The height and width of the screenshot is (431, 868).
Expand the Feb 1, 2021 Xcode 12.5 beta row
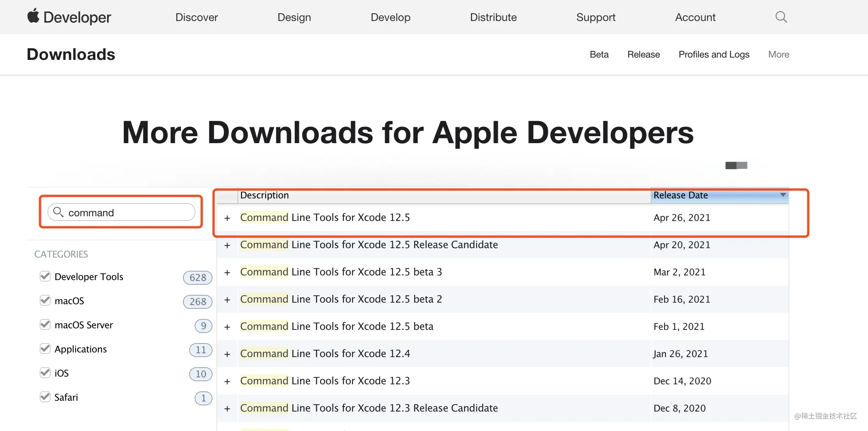[x=227, y=327]
